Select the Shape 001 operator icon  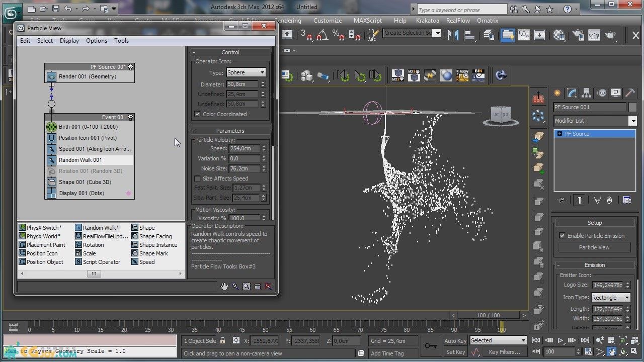pos(51,182)
